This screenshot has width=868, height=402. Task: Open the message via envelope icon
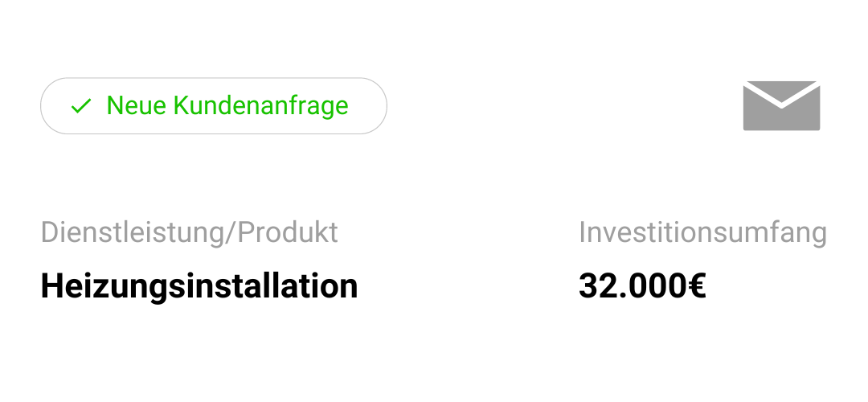pyautogui.click(x=781, y=106)
